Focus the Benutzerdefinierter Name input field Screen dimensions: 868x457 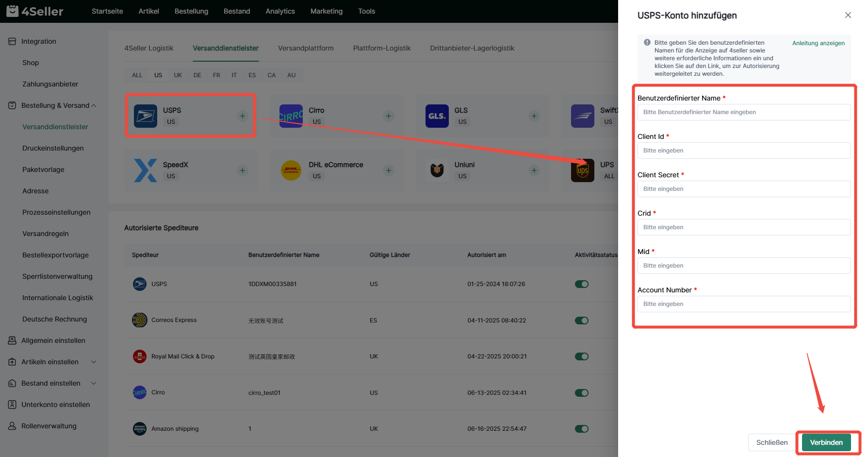744,112
